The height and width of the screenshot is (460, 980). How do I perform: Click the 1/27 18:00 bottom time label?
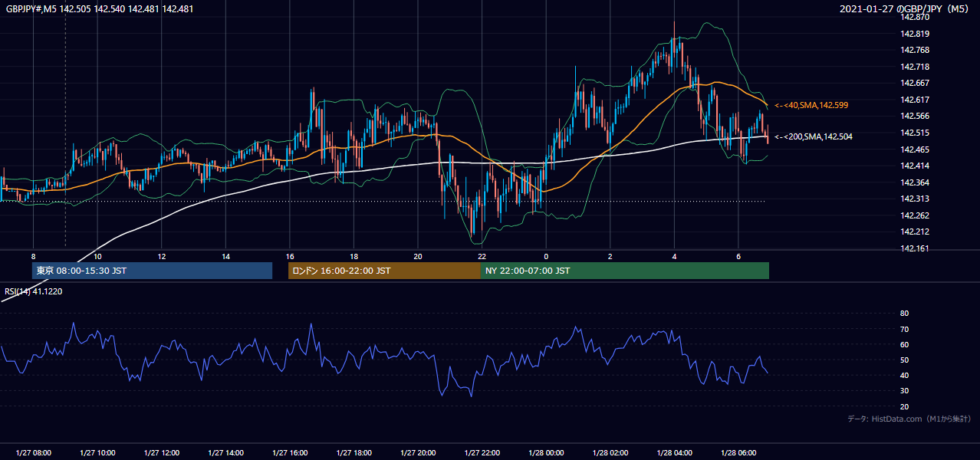[354, 452]
